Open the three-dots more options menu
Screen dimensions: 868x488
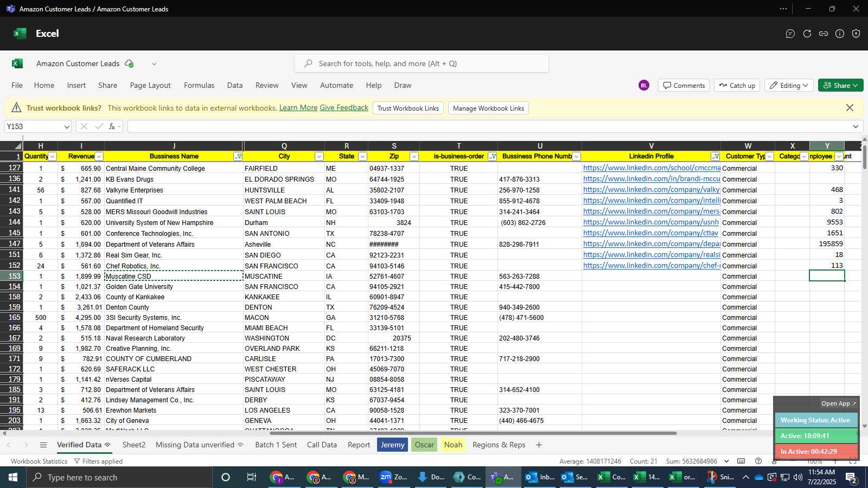[783, 9]
